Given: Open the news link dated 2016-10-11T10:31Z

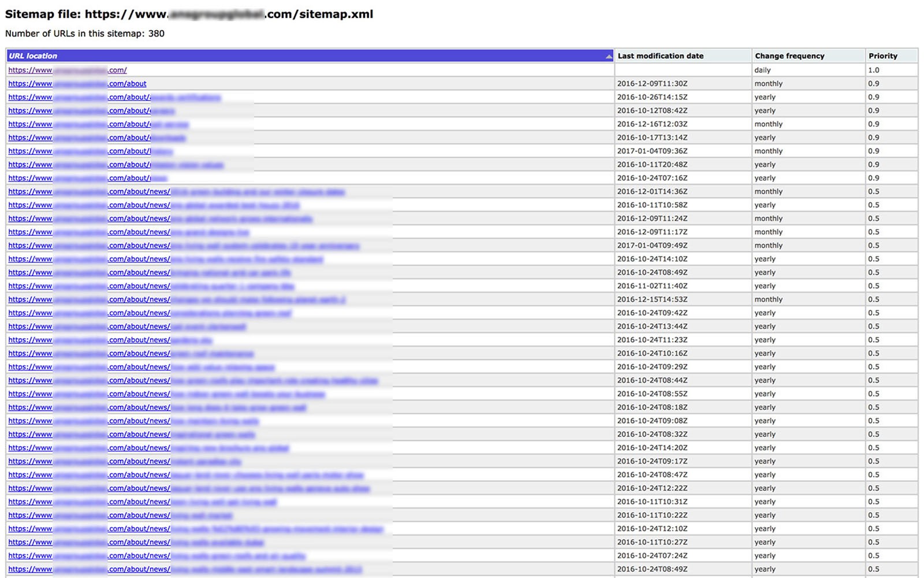Looking at the screenshot, I should (x=143, y=502).
